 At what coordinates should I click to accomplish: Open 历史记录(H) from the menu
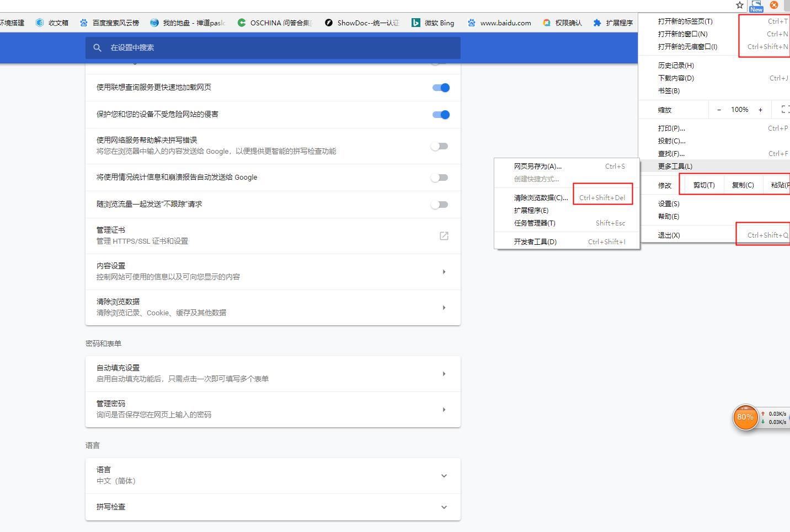(x=714, y=66)
